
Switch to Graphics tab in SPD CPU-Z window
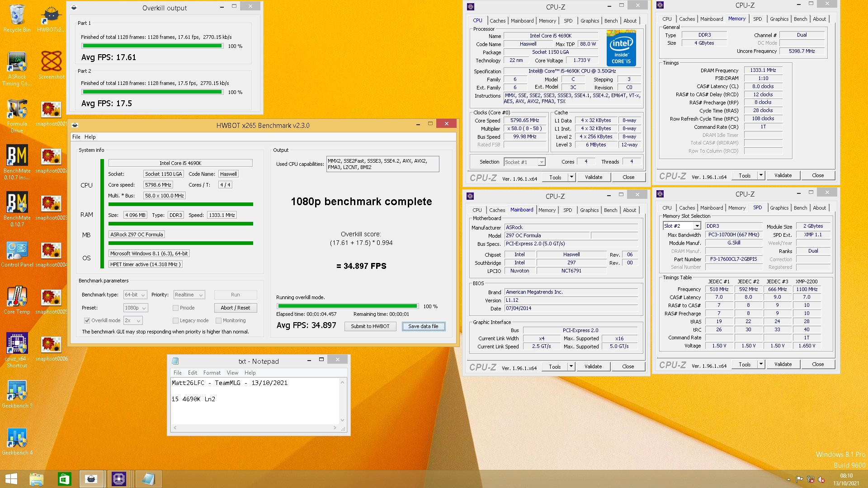tap(779, 208)
